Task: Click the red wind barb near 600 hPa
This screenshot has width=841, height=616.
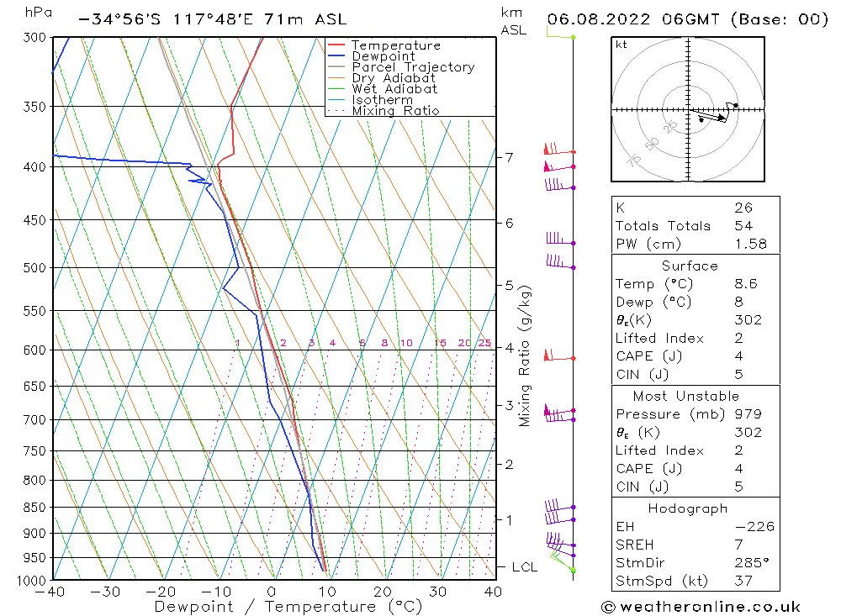Action: click(558, 355)
